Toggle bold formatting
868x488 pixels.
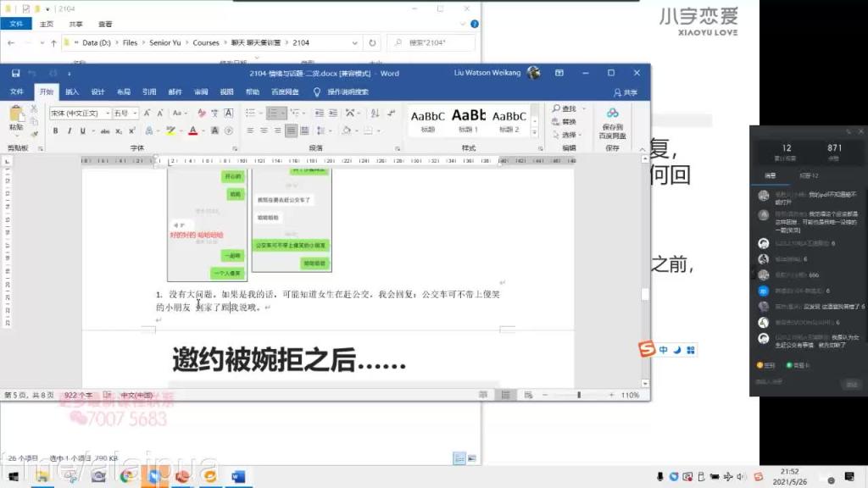click(55, 131)
